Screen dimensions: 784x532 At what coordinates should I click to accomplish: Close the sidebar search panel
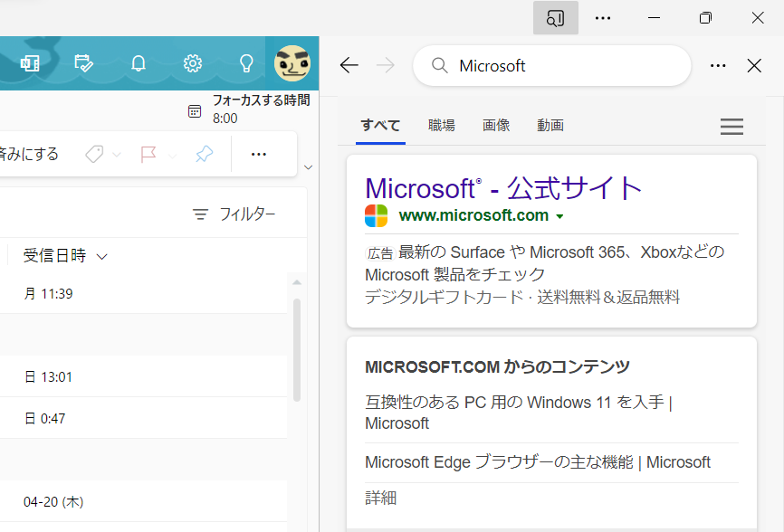pos(754,65)
